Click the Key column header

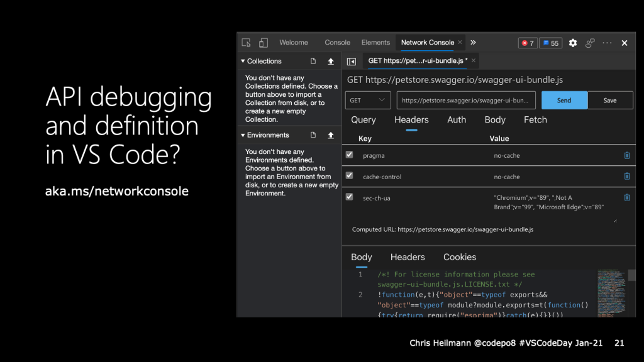point(365,138)
